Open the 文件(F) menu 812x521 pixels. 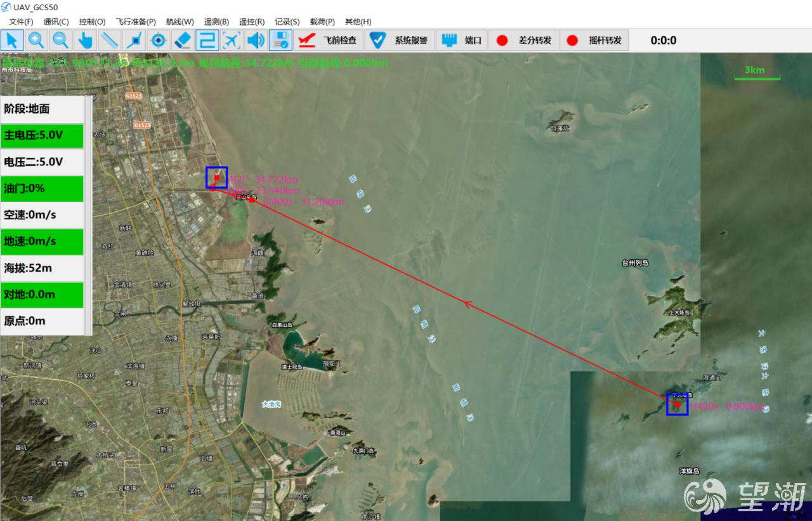coord(21,22)
